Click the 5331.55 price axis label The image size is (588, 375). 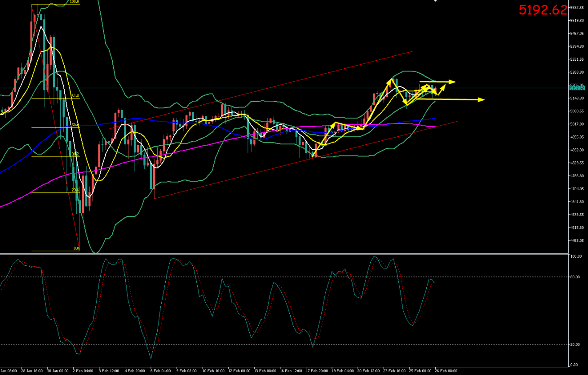tap(577, 59)
